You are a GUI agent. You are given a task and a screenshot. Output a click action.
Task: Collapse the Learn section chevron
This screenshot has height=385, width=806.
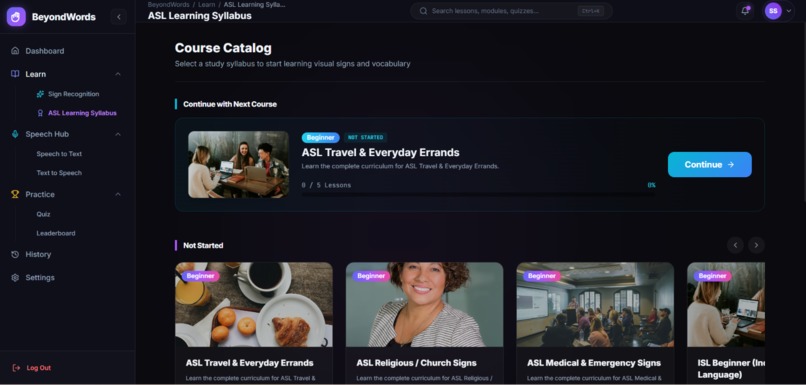[118, 74]
